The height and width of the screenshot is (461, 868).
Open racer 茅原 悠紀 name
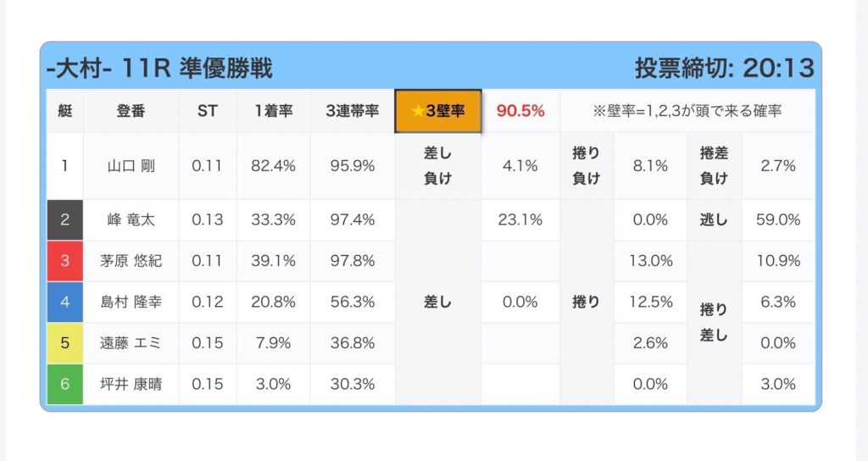(131, 261)
